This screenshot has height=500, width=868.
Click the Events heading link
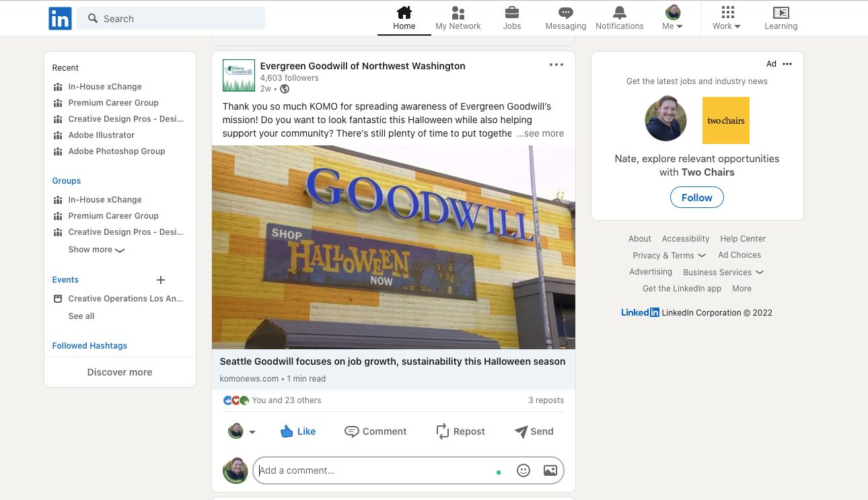click(x=65, y=280)
